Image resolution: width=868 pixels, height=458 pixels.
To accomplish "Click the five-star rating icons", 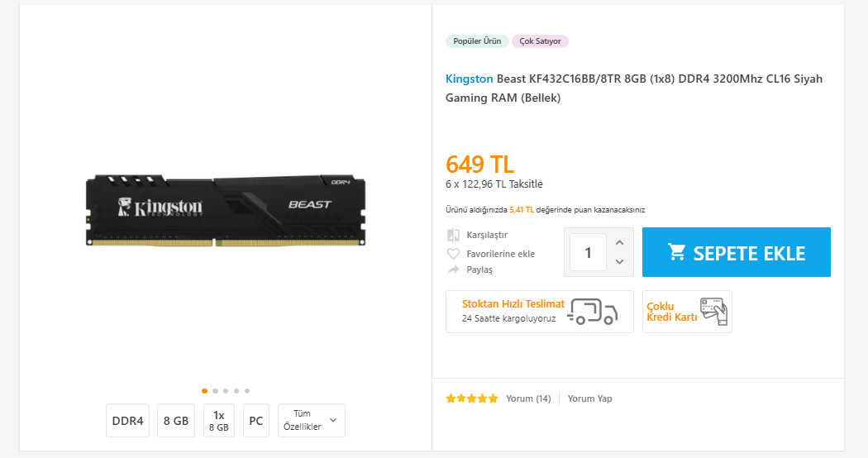I will [x=472, y=398].
